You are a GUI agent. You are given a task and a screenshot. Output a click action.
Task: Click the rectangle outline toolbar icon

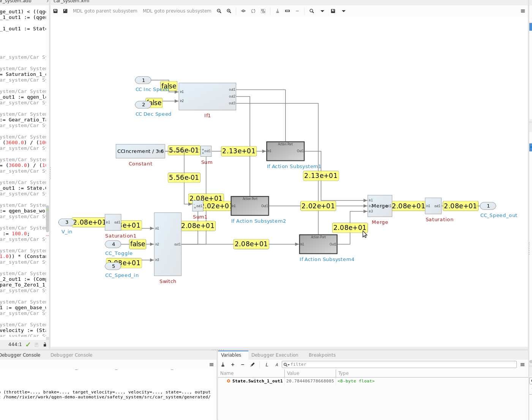[287, 11]
